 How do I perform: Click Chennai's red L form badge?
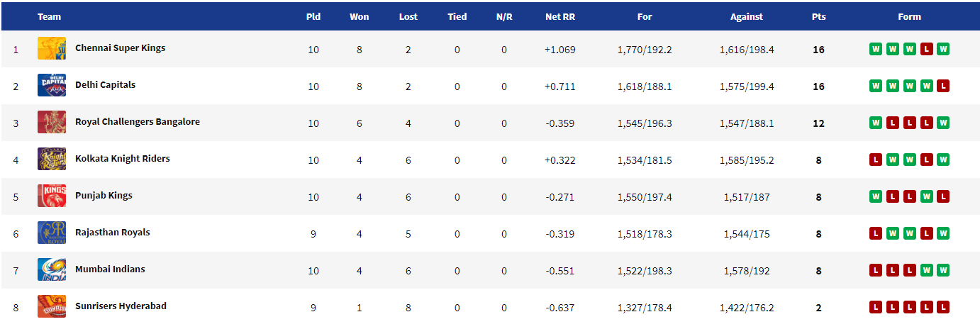click(x=926, y=50)
